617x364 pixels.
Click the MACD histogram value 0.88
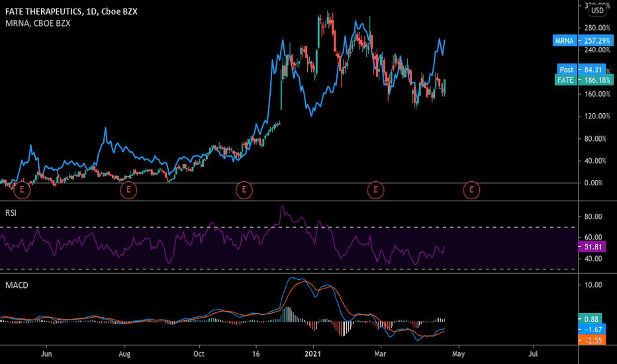click(x=590, y=319)
